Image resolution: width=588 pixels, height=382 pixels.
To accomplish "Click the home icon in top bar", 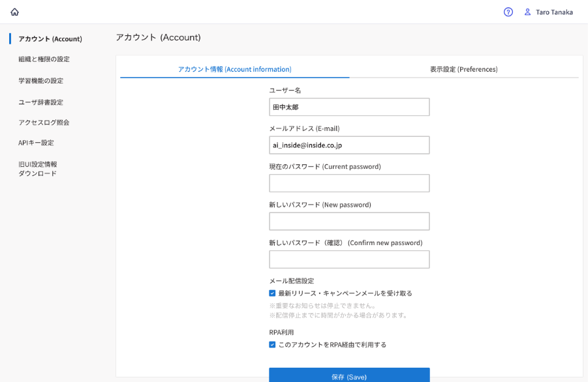I will coord(14,12).
